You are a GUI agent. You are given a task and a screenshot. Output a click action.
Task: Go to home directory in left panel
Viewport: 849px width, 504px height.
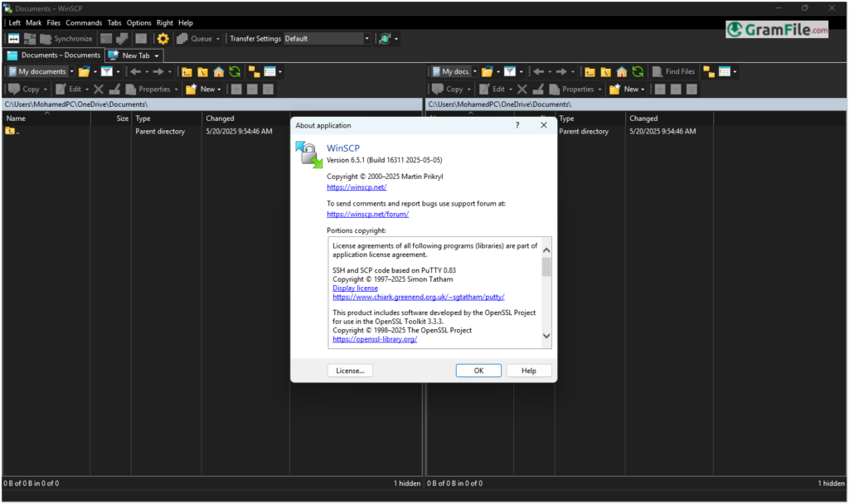219,72
